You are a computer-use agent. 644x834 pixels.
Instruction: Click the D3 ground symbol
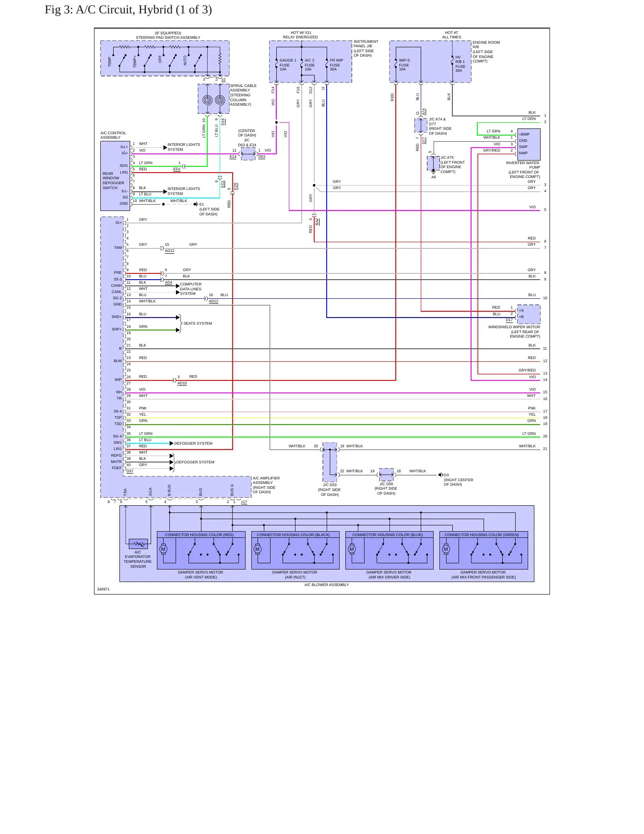point(440,475)
